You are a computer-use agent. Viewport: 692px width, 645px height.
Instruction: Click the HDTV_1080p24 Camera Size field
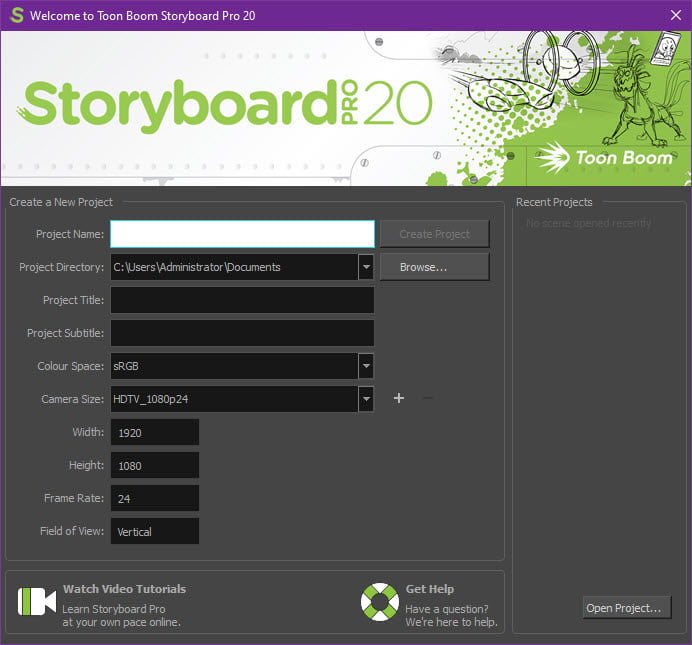point(234,399)
